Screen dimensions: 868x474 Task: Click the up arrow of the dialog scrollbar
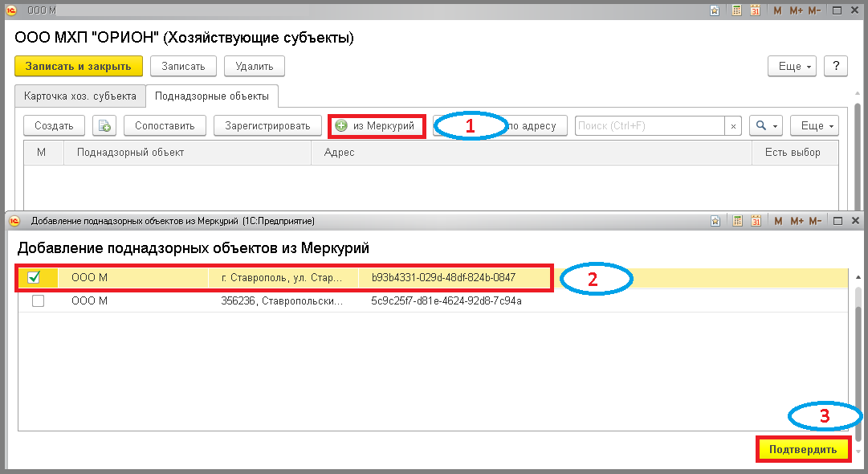click(x=858, y=276)
